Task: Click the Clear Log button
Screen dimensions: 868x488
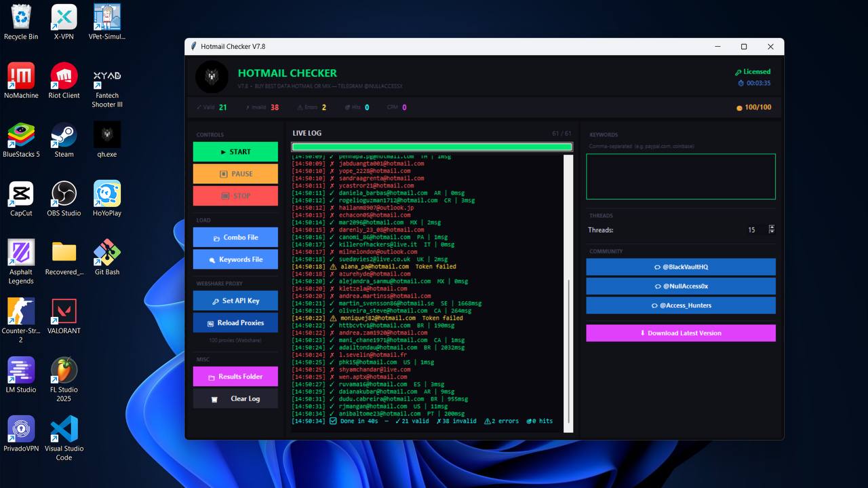Action: [235, 398]
